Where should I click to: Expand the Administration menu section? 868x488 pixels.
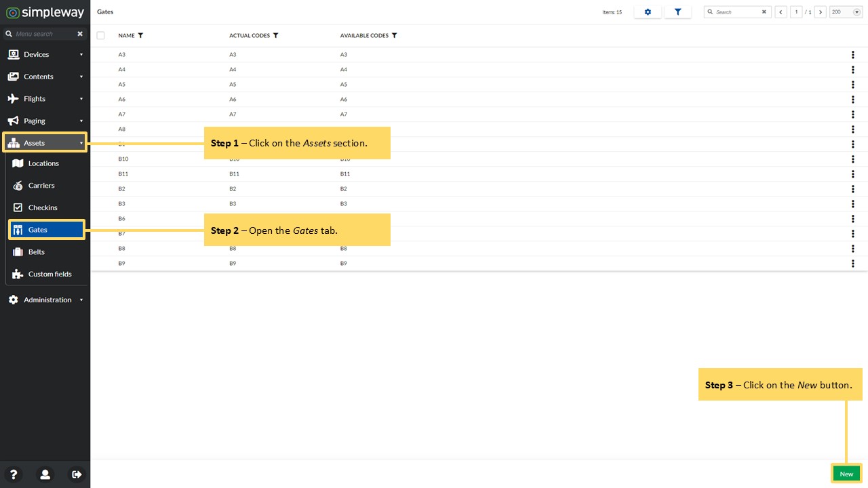45,300
